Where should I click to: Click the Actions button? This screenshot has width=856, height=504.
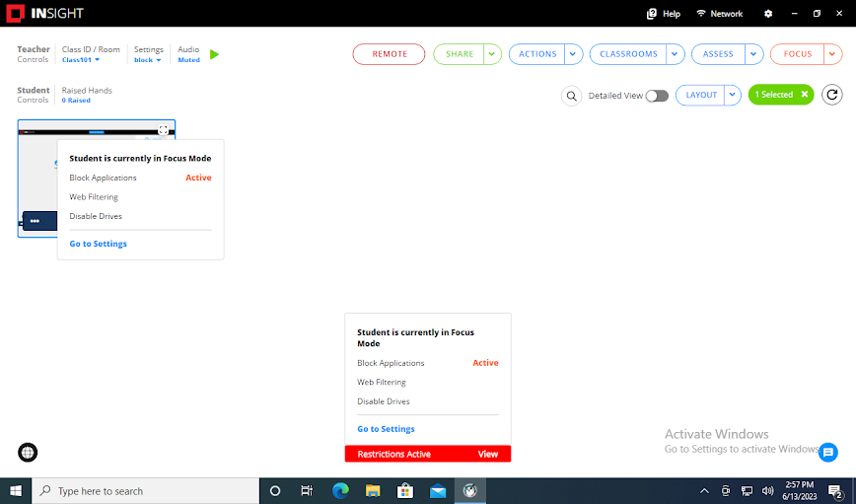pos(537,54)
